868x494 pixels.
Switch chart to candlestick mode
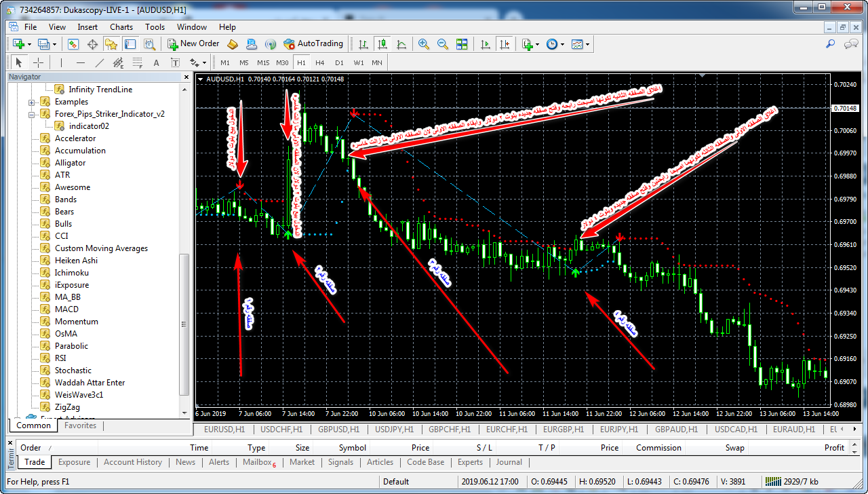[382, 44]
